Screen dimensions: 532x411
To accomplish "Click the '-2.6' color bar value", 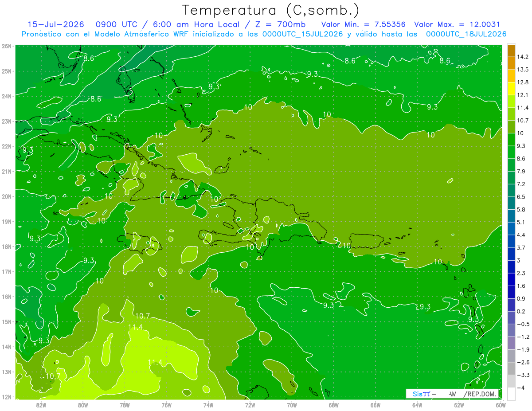I will [x=523, y=362].
